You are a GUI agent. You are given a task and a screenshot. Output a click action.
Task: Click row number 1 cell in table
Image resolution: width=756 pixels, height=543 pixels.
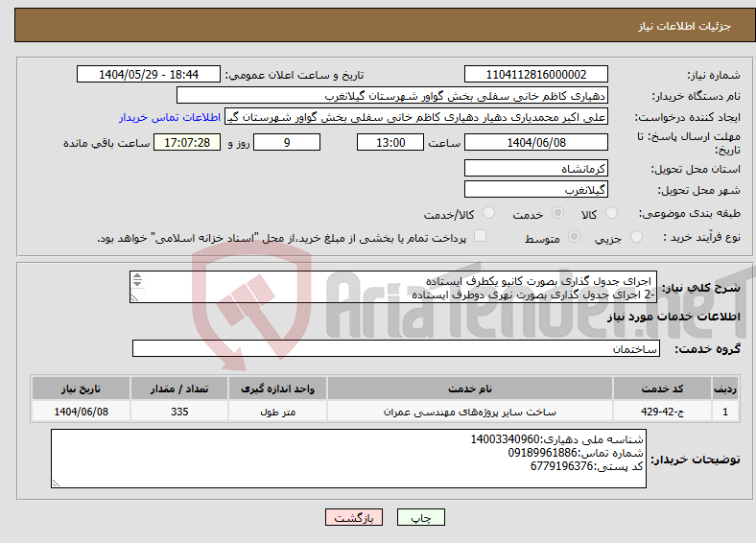tap(725, 412)
